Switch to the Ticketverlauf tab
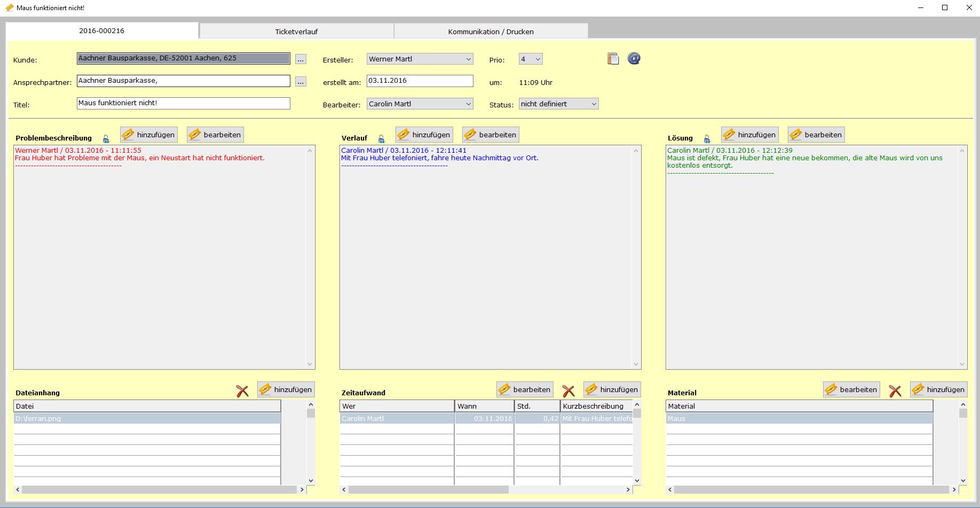 click(296, 32)
